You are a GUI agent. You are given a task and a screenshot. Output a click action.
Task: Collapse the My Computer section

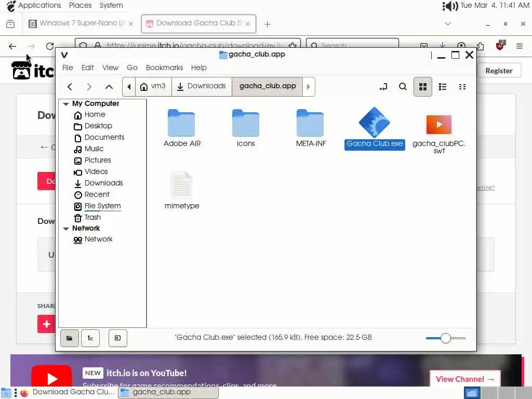click(66, 104)
